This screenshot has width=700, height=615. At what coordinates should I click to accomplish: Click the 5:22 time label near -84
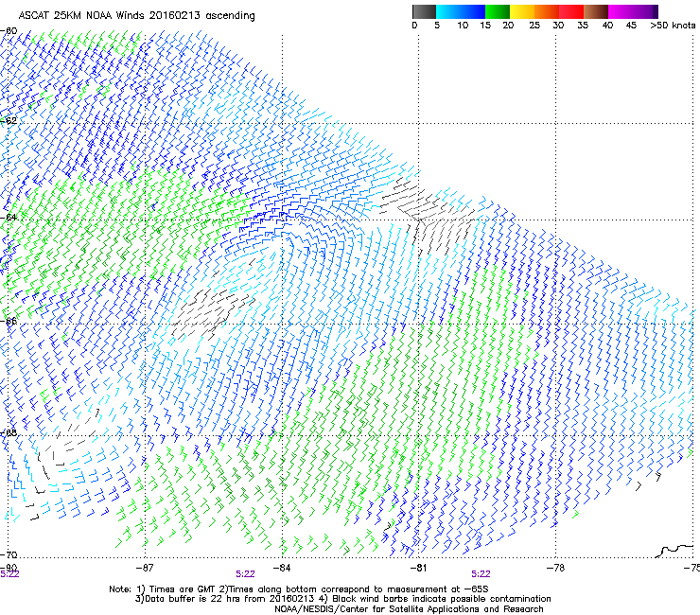point(246,574)
